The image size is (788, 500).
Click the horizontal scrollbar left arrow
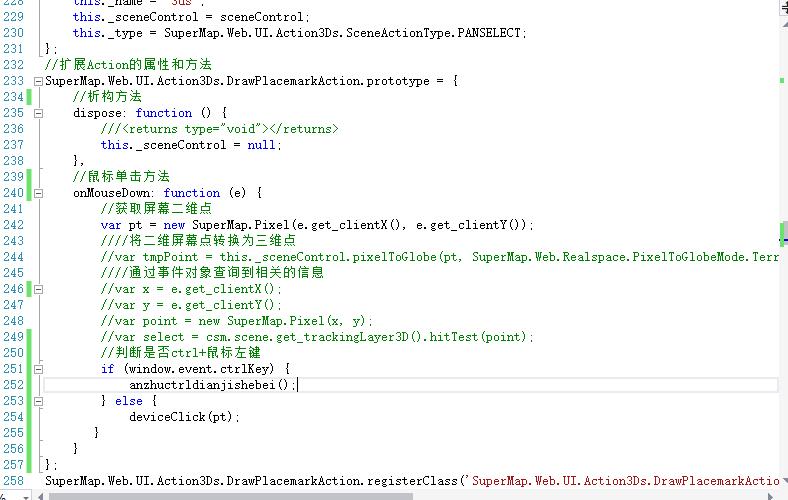(x=41, y=496)
